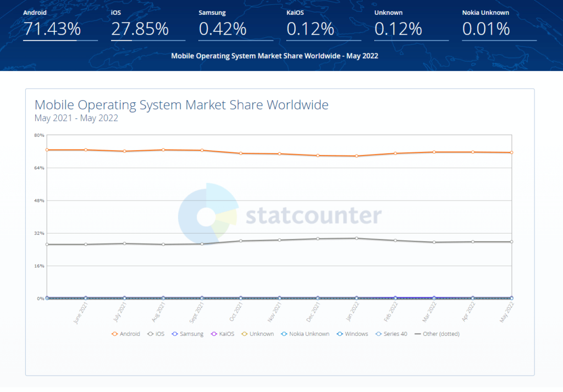Click the chart title Mobile Operating System Market Share
Screen dimensions: 563x392
coord(181,105)
